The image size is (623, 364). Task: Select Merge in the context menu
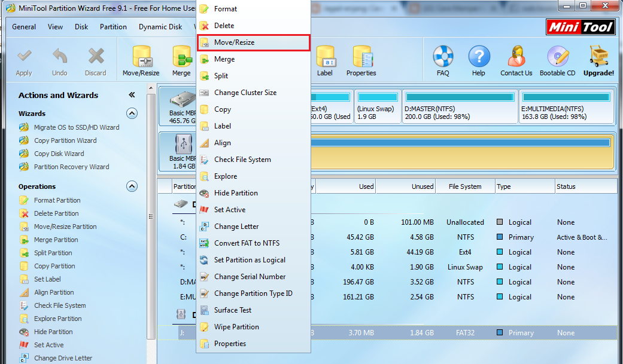(x=254, y=59)
